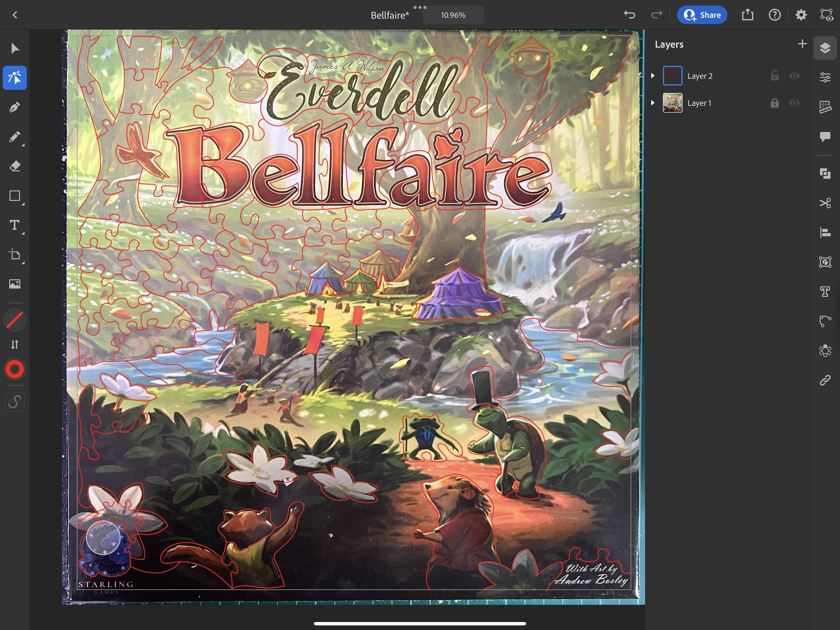
Task: Toggle Layer 1 visibility eye
Action: pos(794,103)
